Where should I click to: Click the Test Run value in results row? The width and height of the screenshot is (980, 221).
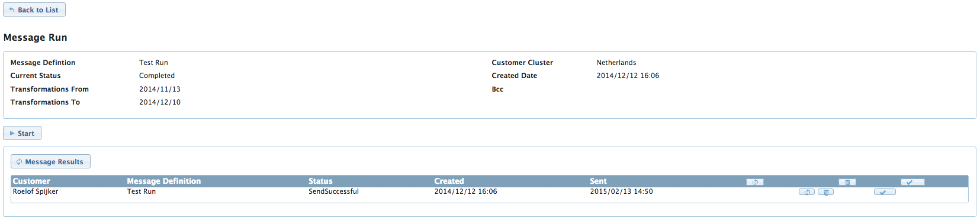tap(142, 191)
